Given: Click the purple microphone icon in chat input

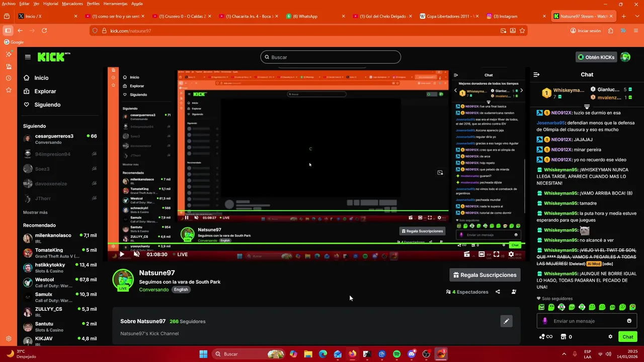Looking at the screenshot, I should pos(545,321).
